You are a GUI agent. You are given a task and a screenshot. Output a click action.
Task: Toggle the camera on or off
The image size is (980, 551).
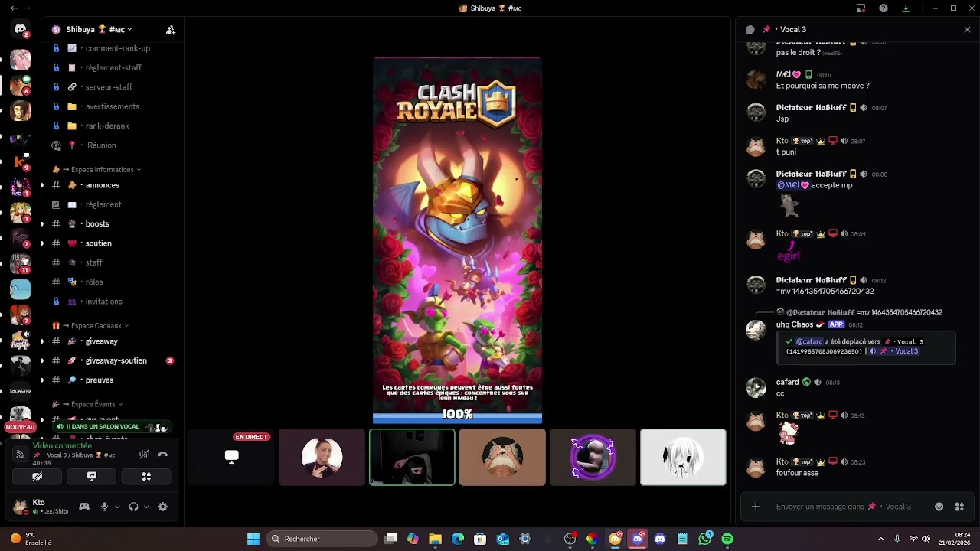pyautogui.click(x=37, y=476)
